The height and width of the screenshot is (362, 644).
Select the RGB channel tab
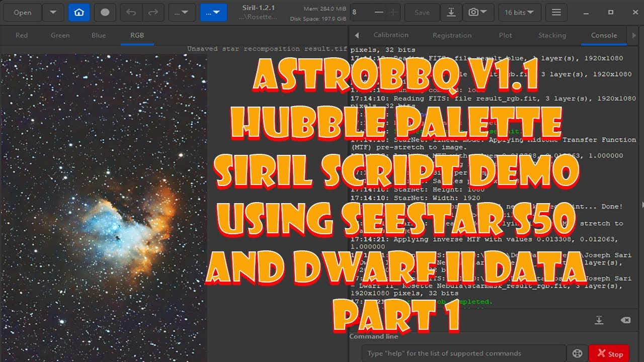(x=137, y=35)
